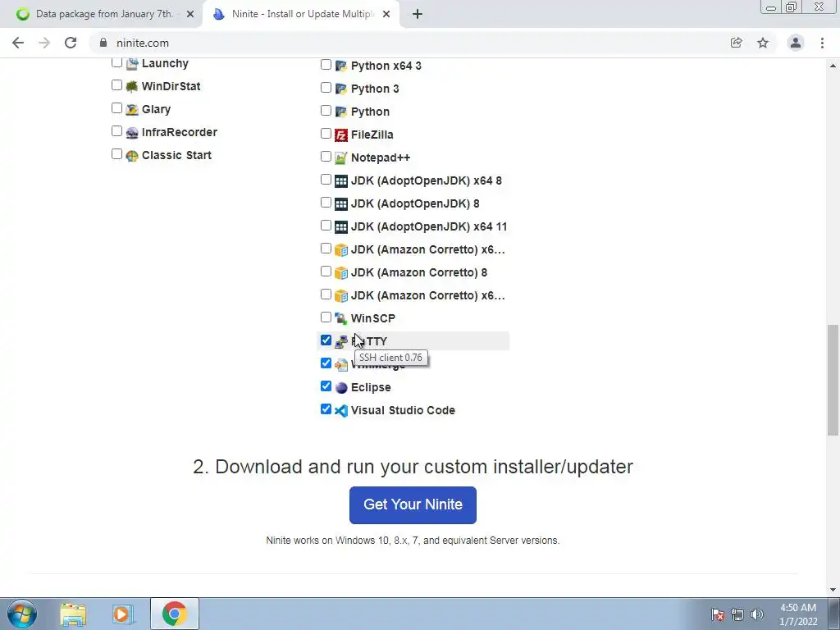
Task: Click the Classic Start label
Action: tap(176, 155)
